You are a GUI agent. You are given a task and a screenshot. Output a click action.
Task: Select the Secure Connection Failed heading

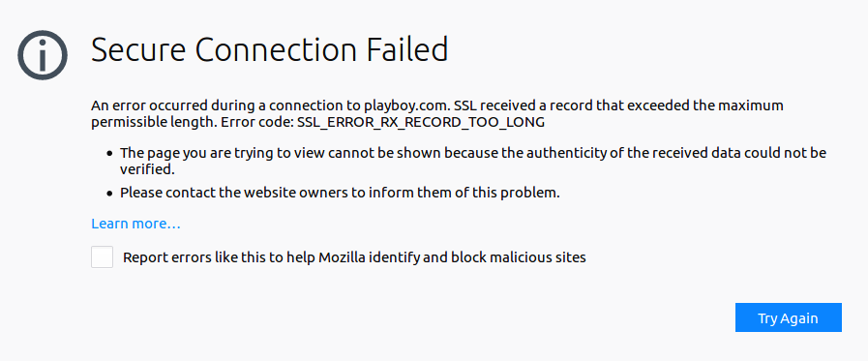(x=269, y=49)
